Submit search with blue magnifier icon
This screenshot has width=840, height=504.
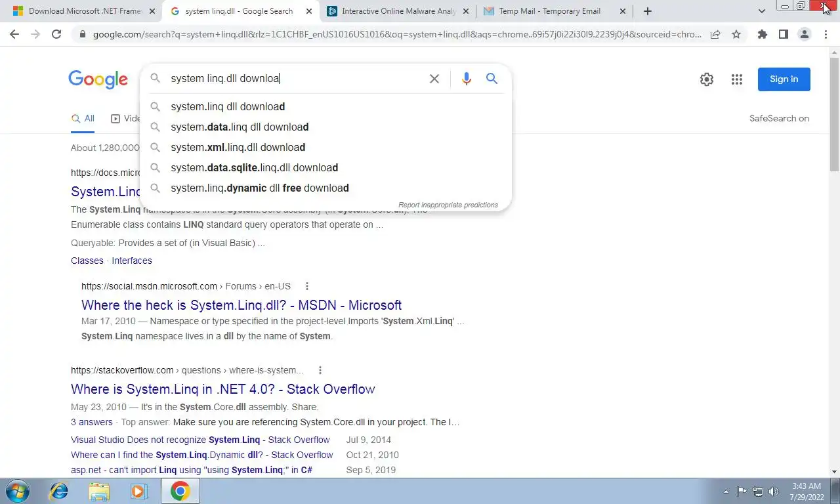(x=492, y=79)
